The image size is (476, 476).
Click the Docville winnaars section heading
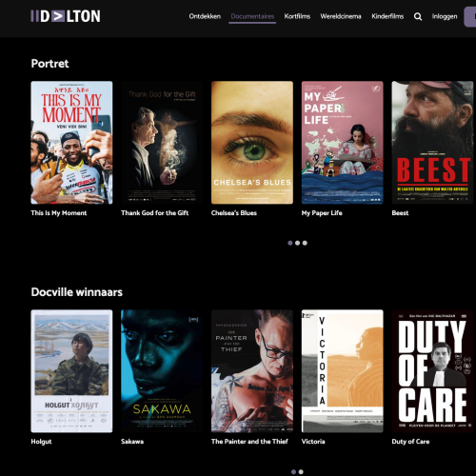pyautogui.click(x=77, y=292)
